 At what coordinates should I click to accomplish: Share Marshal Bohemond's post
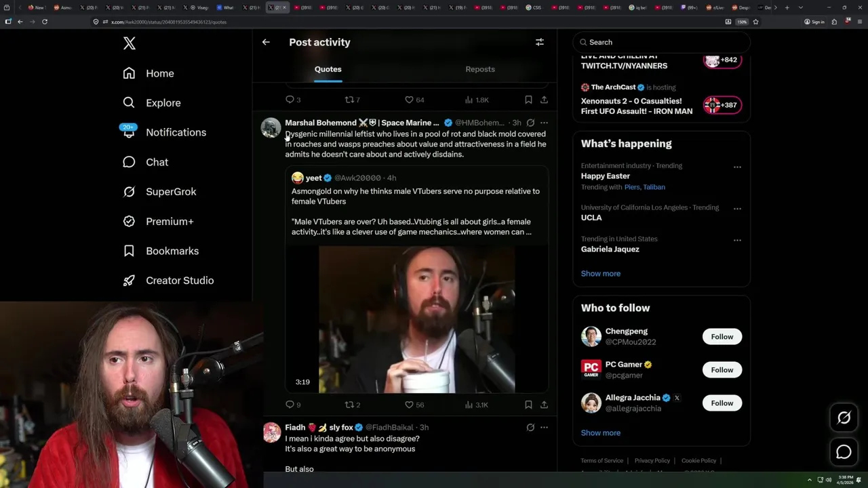click(x=544, y=405)
